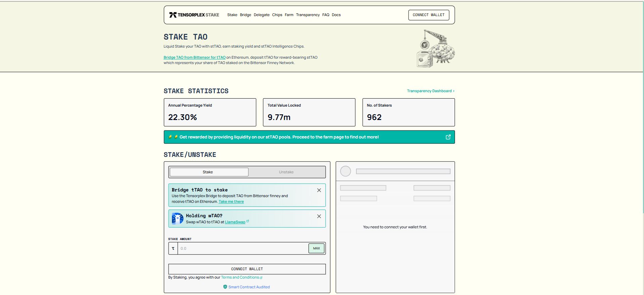Follow the Take me there link
644x295 pixels.
coord(231,201)
